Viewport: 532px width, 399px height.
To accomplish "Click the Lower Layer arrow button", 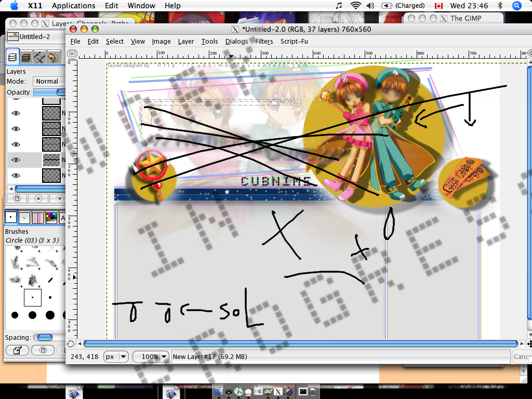I will [x=59, y=198].
